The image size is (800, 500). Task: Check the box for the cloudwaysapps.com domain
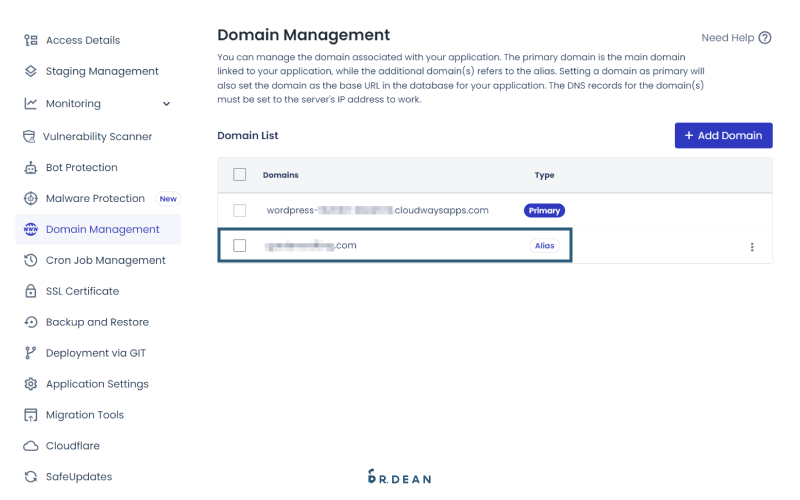[239, 210]
